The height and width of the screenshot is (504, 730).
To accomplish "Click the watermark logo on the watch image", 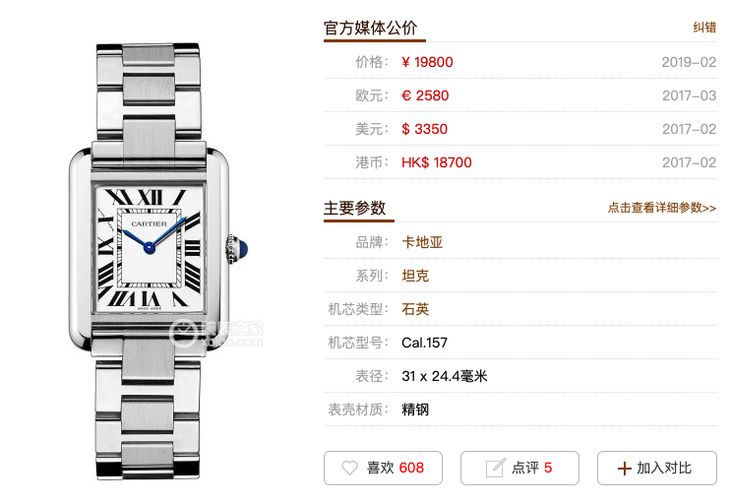I will [216, 333].
